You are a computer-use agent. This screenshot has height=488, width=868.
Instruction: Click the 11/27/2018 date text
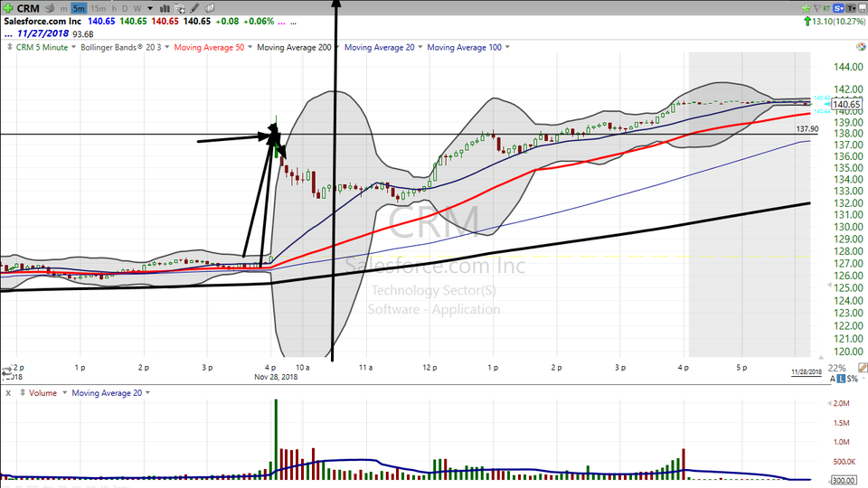click(42, 33)
